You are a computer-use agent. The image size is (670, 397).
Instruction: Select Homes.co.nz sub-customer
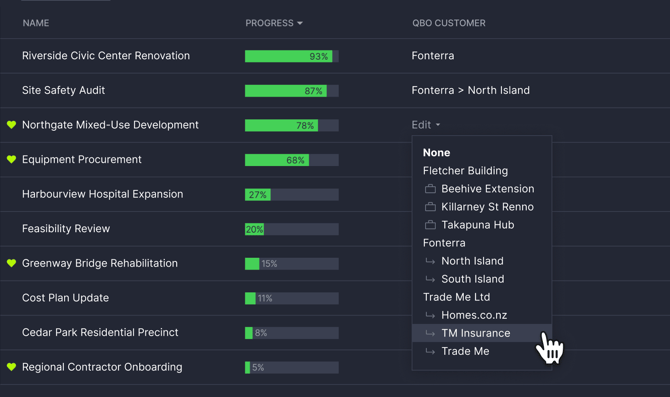tap(474, 315)
